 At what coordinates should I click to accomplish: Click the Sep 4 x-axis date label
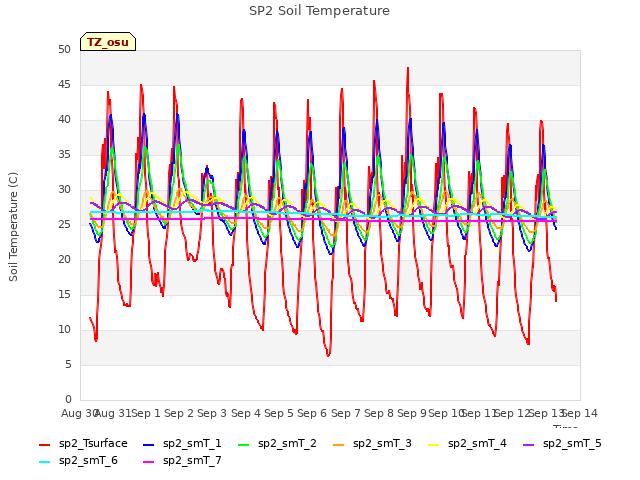[246, 414]
